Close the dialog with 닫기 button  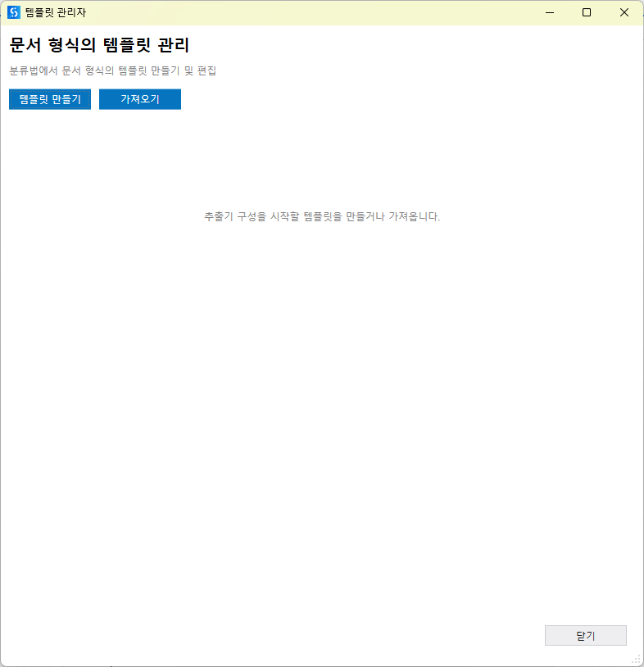[585, 635]
